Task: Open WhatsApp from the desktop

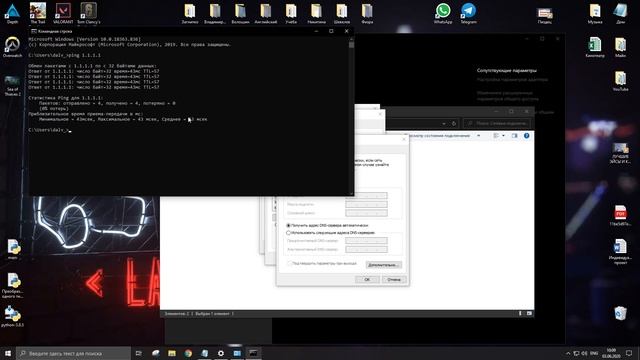Action: (443, 13)
